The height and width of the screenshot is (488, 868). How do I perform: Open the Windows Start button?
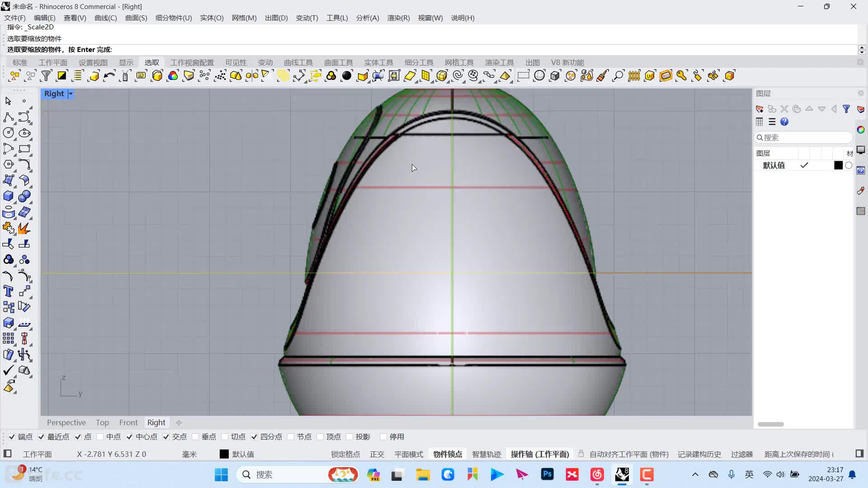point(221,474)
